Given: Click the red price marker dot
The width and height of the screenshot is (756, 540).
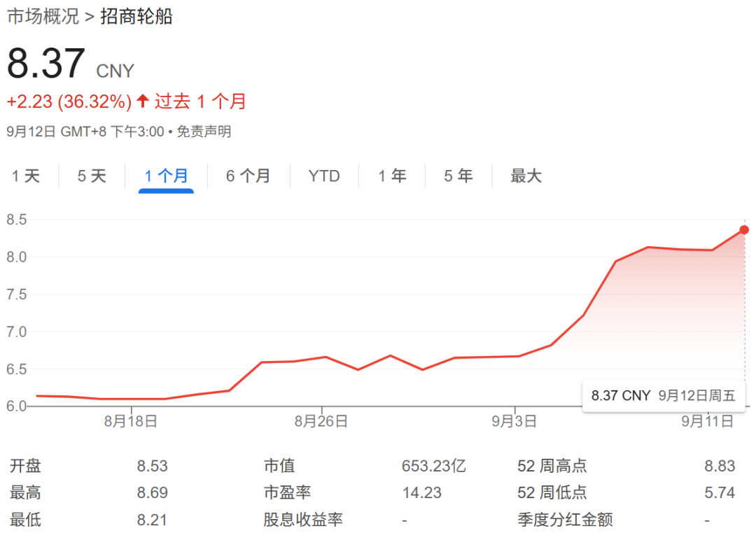Looking at the screenshot, I should click(743, 229).
